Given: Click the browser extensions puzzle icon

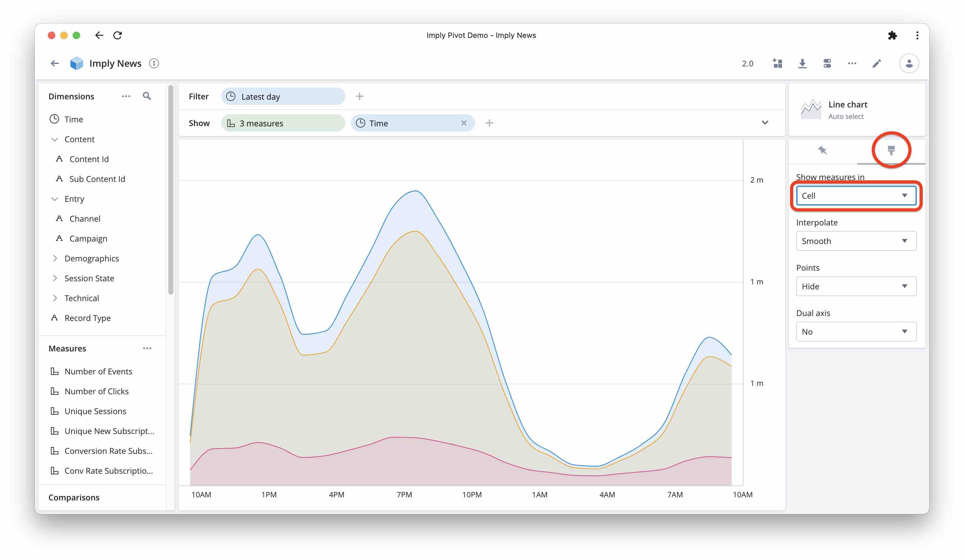Looking at the screenshot, I should coord(892,35).
